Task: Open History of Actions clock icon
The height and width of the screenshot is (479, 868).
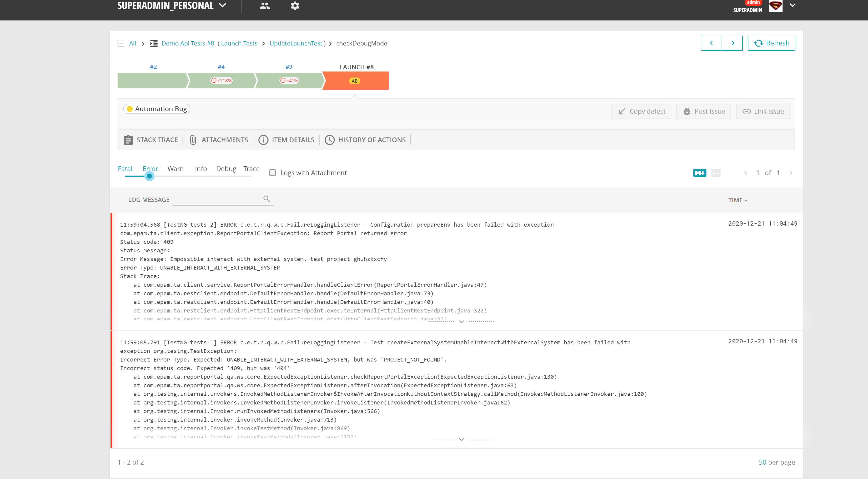Action: tap(329, 140)
